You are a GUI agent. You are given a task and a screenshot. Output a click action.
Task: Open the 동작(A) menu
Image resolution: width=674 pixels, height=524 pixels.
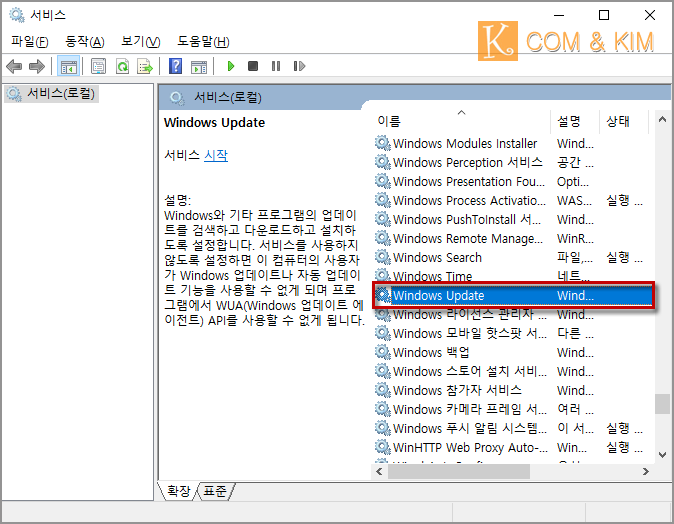(85, 41)
